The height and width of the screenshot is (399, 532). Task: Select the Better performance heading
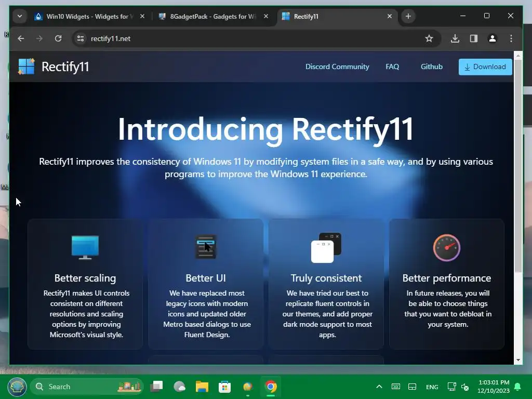446,278
